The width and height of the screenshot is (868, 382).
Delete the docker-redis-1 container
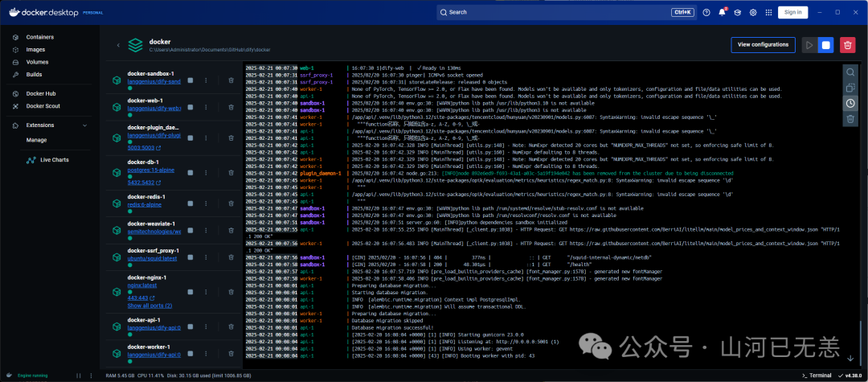[x=231, y=203]
